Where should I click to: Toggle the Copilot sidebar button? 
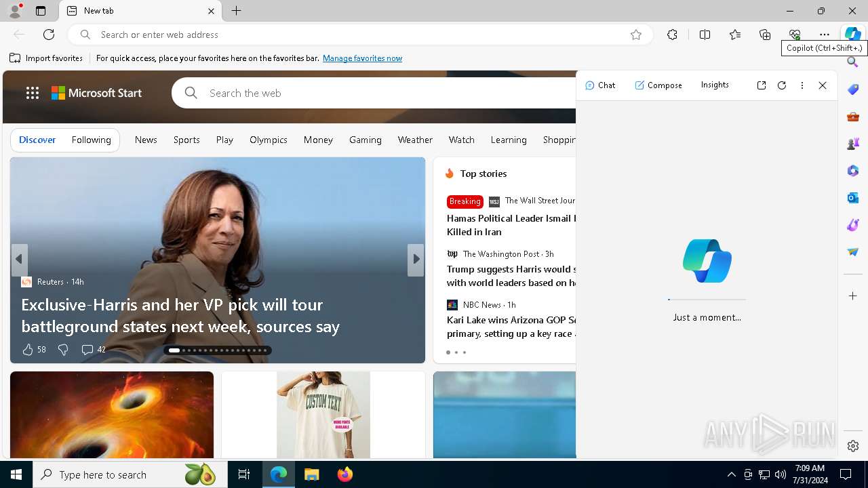[852, 34]
